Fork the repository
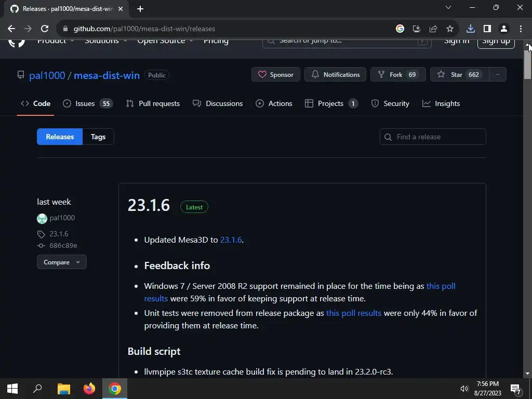 [398, 75]
